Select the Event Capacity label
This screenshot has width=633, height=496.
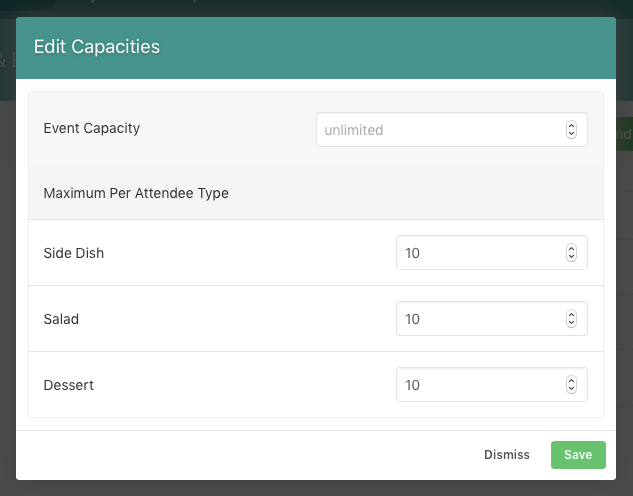tap(92, 128)
